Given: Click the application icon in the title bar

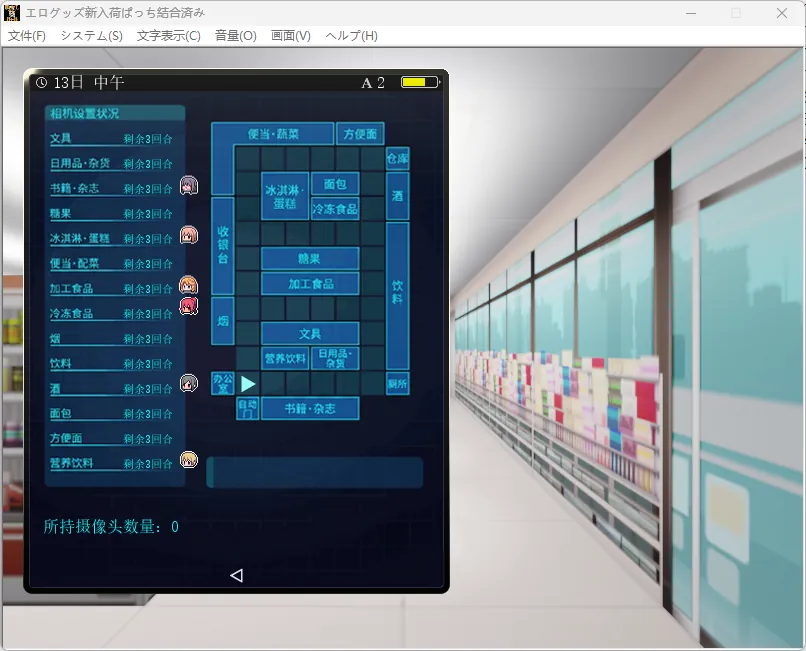Looking at the screenshot, I should 12,13.
